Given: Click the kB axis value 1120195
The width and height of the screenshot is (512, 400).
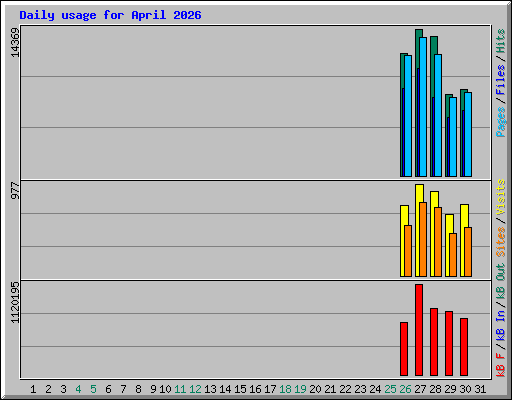Looking at the screenshot, I should coord(15,302).
